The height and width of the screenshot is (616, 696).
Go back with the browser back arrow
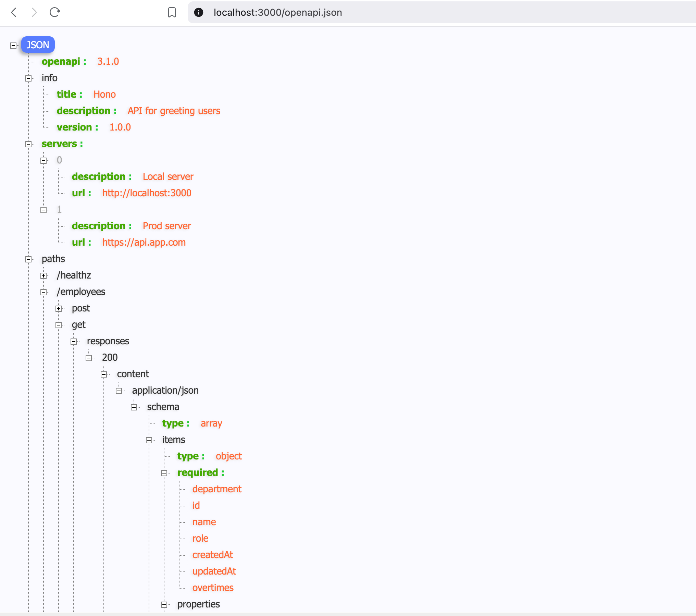pos(14,12)
